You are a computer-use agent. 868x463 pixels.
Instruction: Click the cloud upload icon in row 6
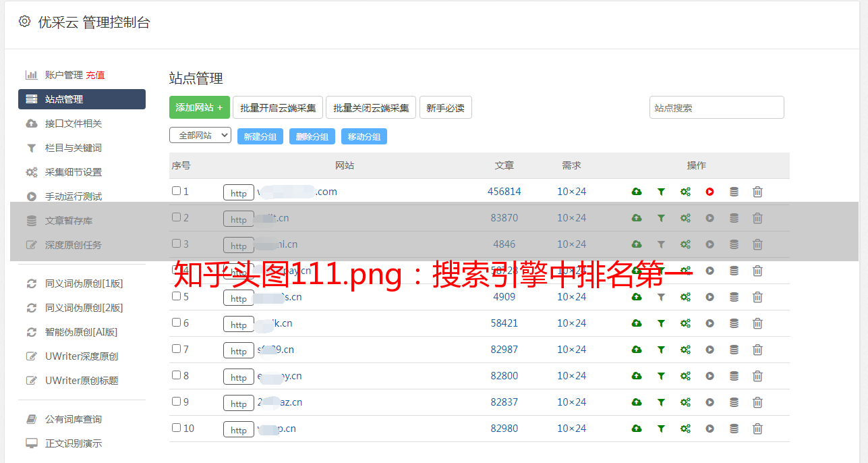637,323
